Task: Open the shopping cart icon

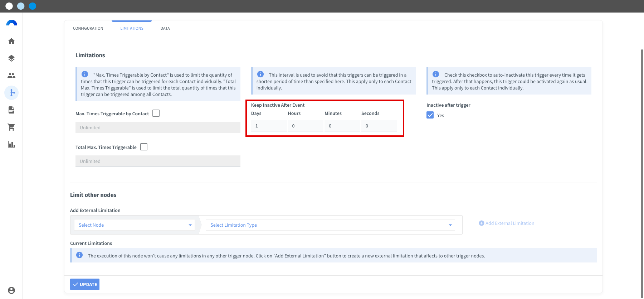Action: point(11,127)
